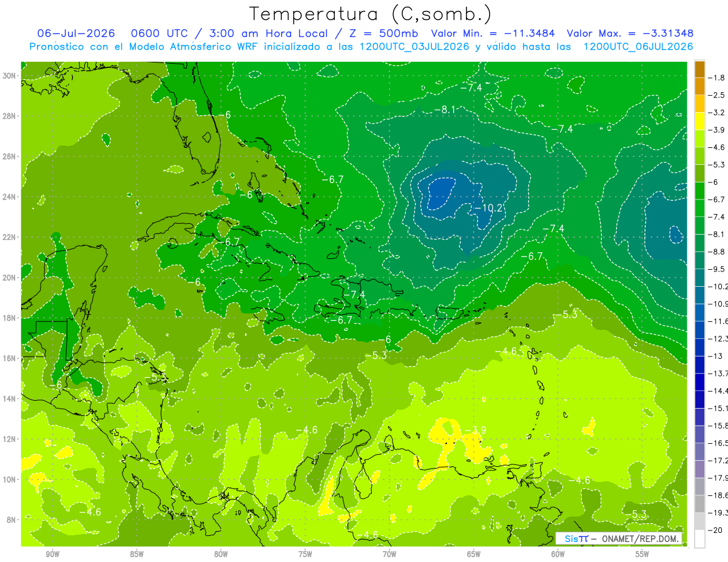Click the Sisπ logo in the credit box
The height and width of the screenshot is (562, 728).
576,538
